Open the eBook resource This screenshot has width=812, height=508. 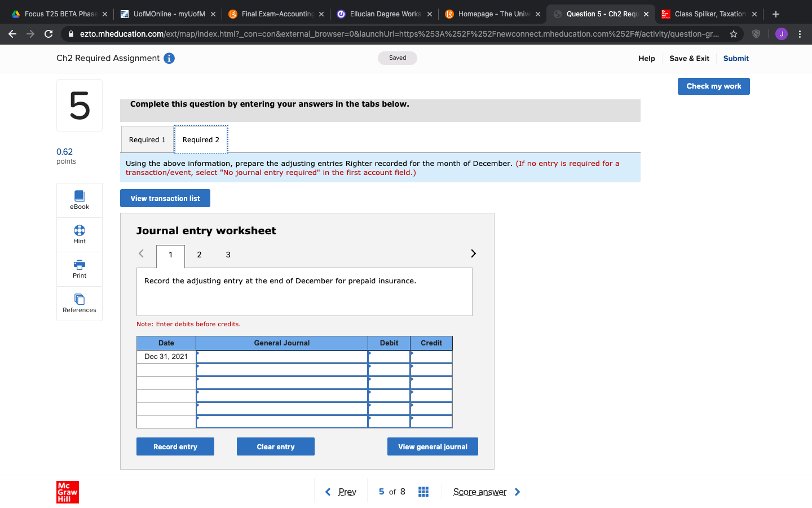(x=80, y=200)
